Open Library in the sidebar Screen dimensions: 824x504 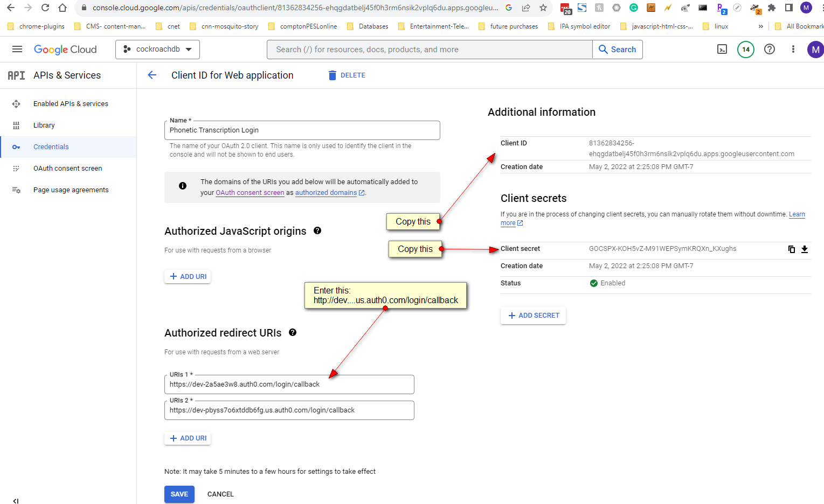44,125
